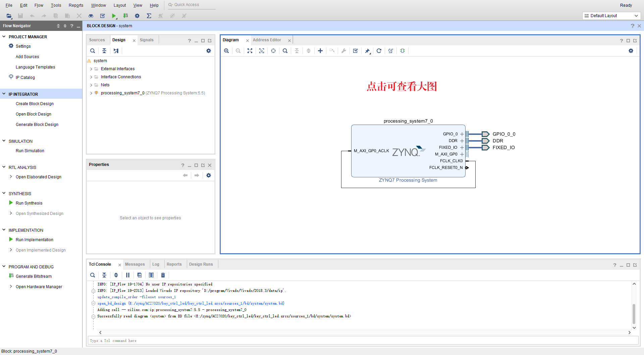Click the Tcl command input field
The height and width of the screenshot is (355, 644).
coord(363,341)
